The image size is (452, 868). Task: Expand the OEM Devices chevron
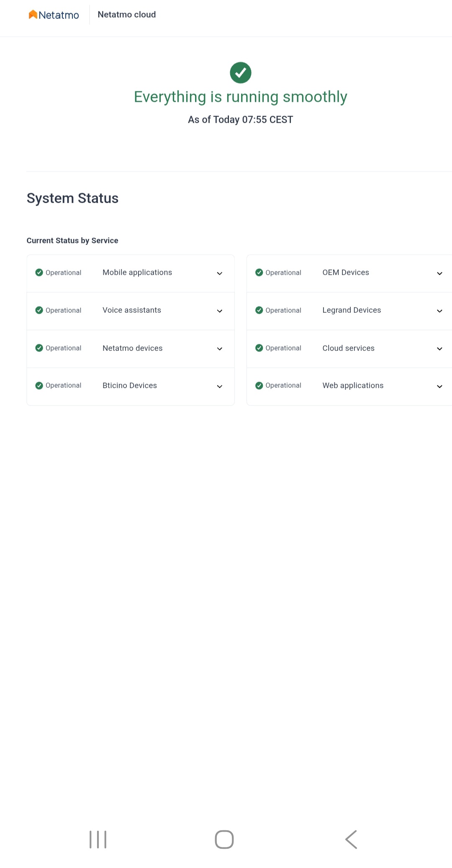439,273
